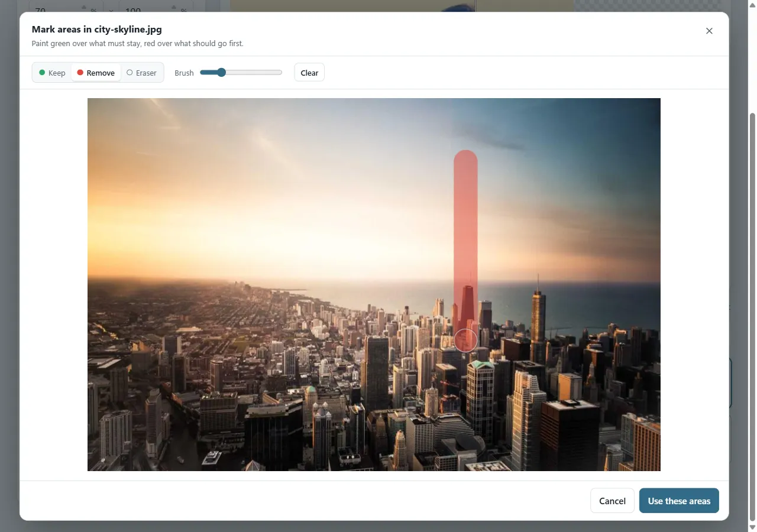Select the Remove brush mode
Image resolution: width=757 pixels, height=532 pixels.
pos(96,73)
